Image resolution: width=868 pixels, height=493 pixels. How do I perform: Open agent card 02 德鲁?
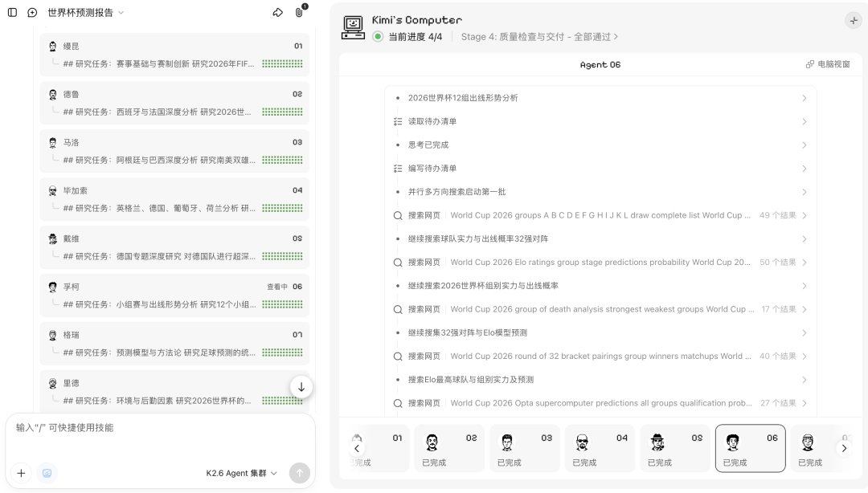point(174,103)
